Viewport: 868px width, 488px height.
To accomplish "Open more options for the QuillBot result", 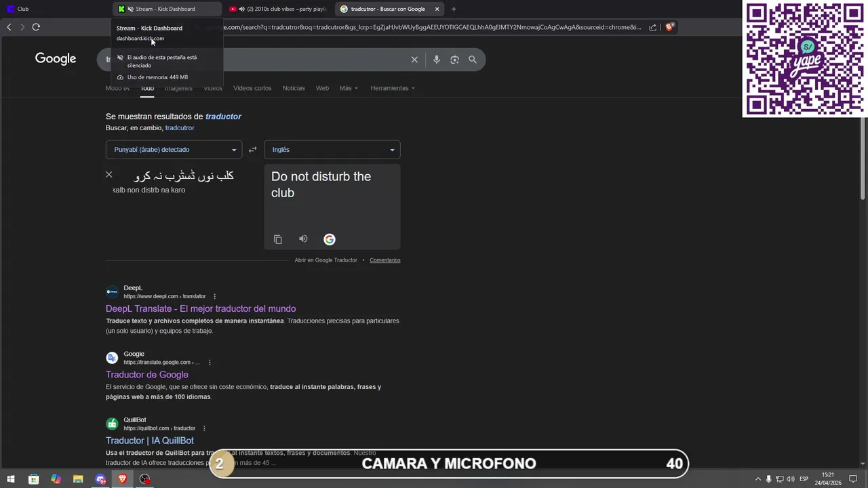I will (204, 428).
